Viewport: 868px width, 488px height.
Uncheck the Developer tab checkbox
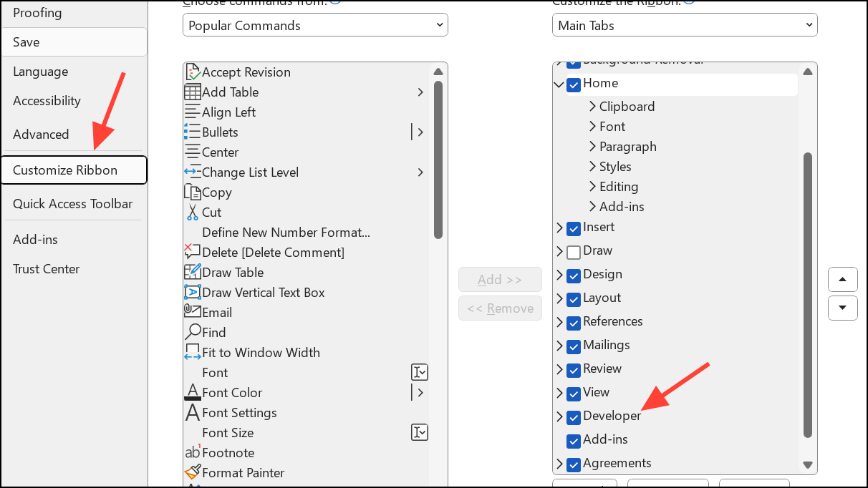[573, 417]
